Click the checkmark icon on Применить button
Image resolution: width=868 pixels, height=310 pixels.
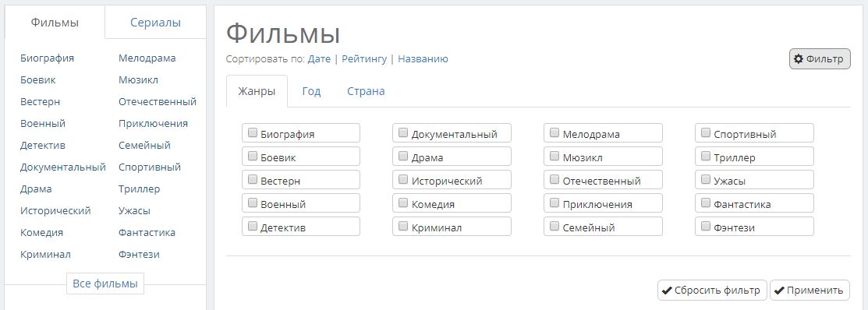click(779, 291)
